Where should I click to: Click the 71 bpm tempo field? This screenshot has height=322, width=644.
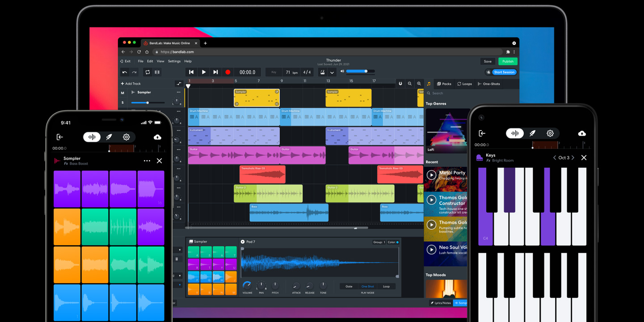291,72
